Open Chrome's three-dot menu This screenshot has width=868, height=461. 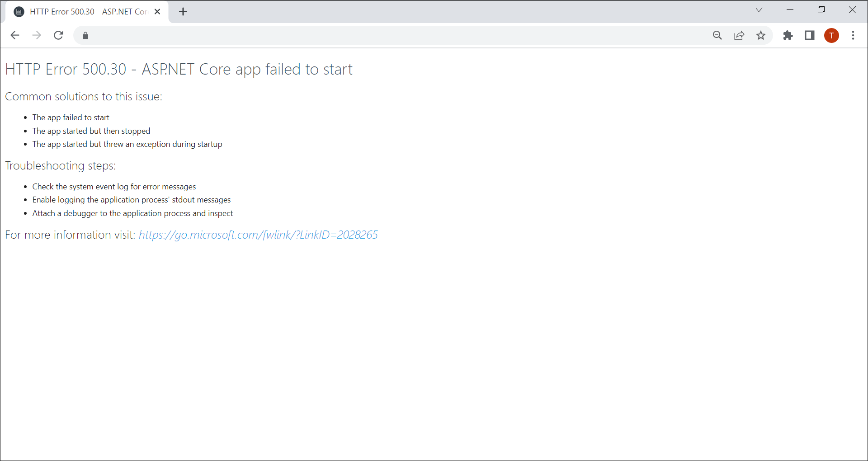[x=853, y=35]
